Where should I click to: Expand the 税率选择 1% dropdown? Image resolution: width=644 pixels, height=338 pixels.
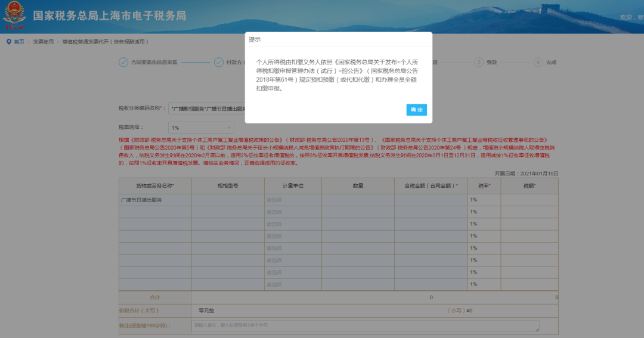click(202, 128)
